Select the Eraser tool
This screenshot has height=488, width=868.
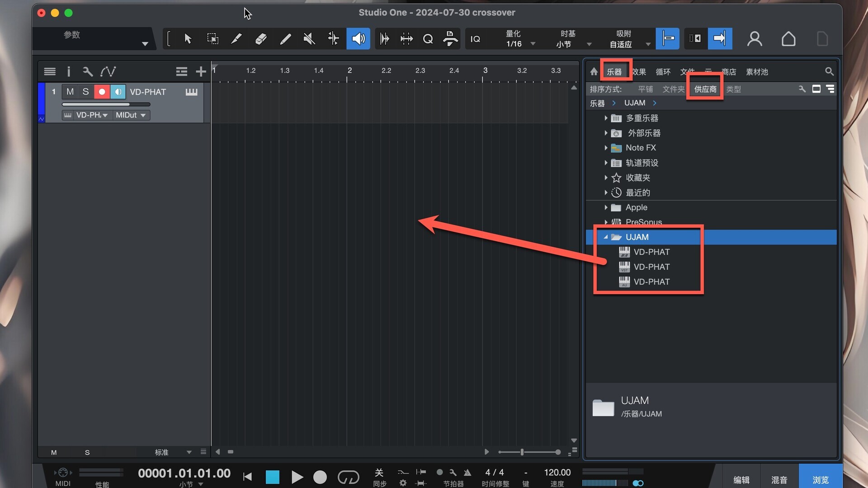(261, 39)
